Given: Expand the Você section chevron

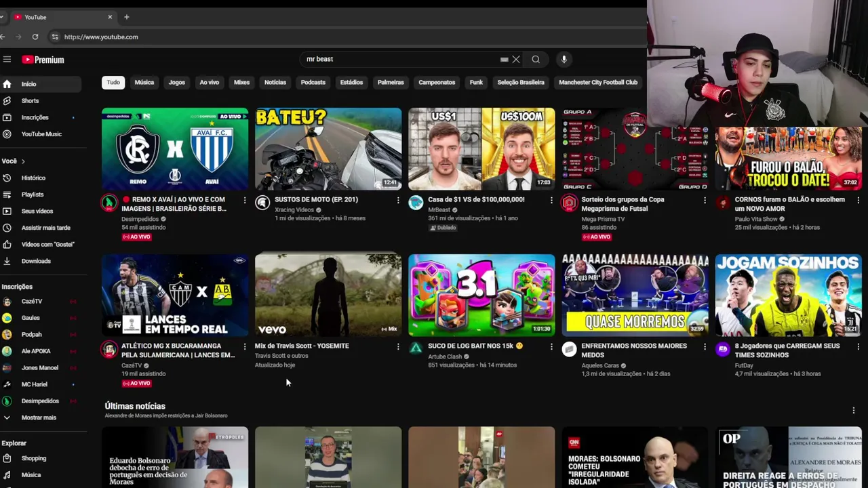Looking at the screenshot, I should pyautogui.click(x=23, y=161).
